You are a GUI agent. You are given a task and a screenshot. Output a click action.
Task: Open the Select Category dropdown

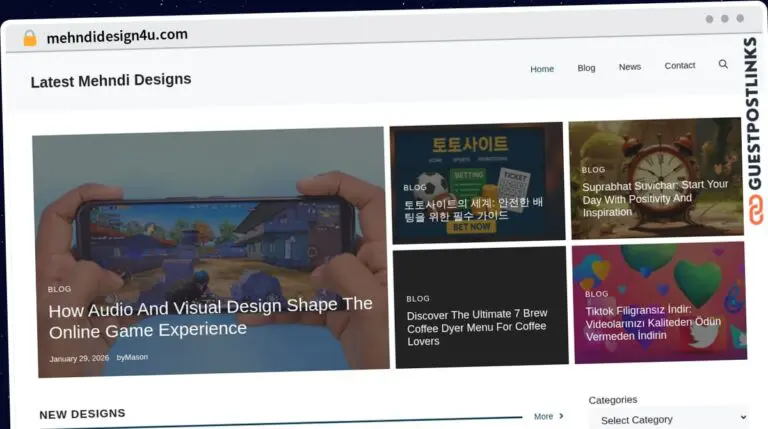[x=668, y=418]
